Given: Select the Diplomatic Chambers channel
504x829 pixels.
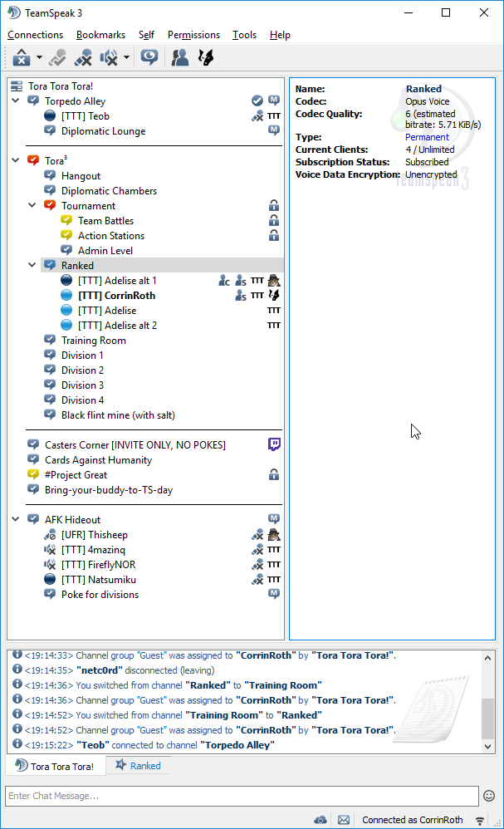Looking at the screenshot, I should click(109, 191).
